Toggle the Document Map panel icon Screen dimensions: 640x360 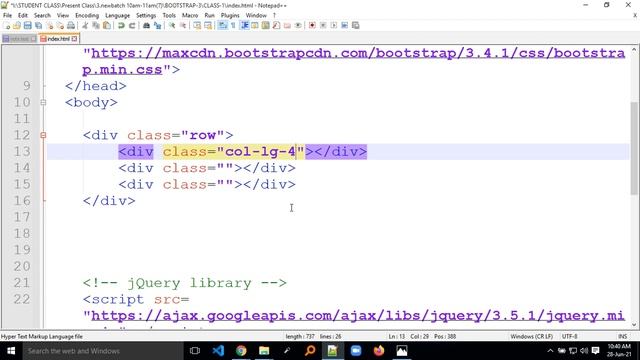tap(266, 25)
